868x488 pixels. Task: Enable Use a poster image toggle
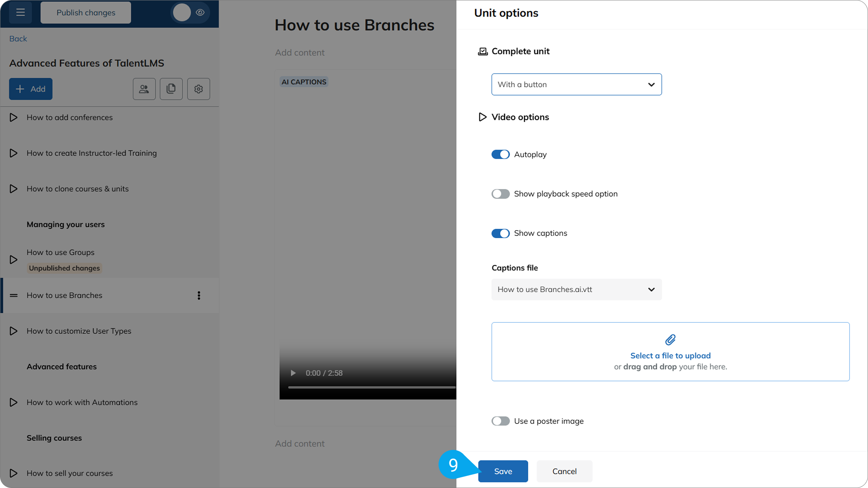pos(500,421)
